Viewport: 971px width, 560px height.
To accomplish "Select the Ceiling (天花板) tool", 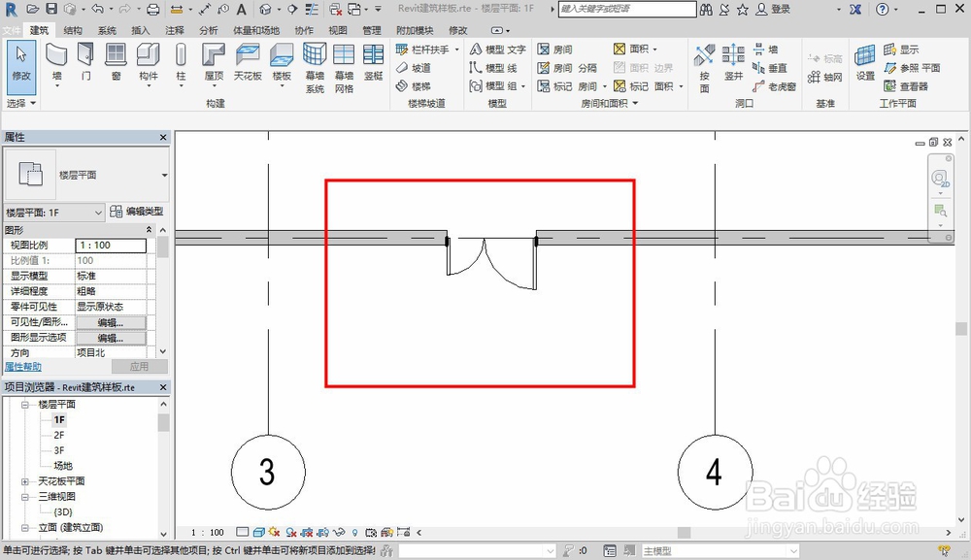I will coord(248,62).
